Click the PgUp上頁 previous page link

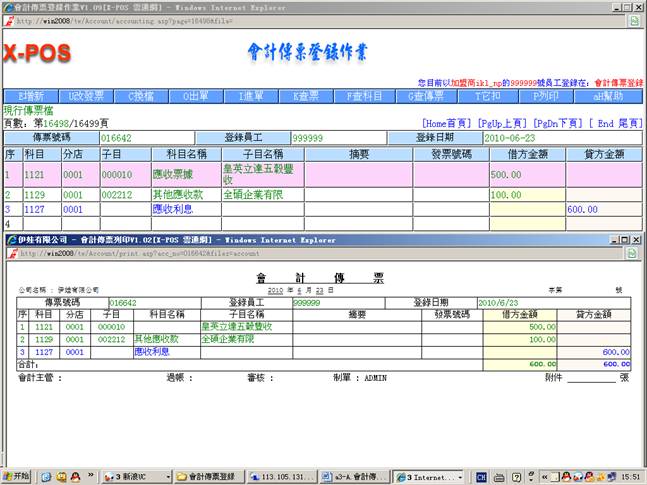(x=505, y=123)
